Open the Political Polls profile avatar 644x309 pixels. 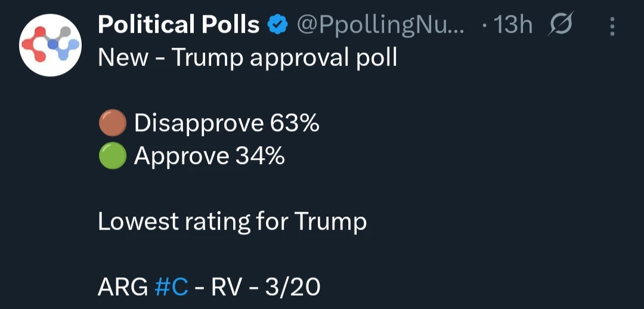coord(50,46)
